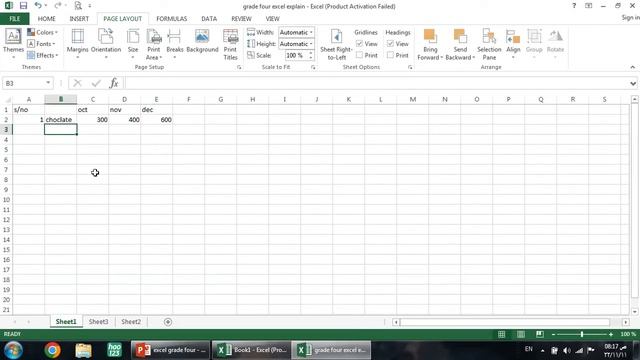The width and height of the screenshot is (640, 360).
Task: Open theme Colors dropdown
Action: [x=43, y=32]
